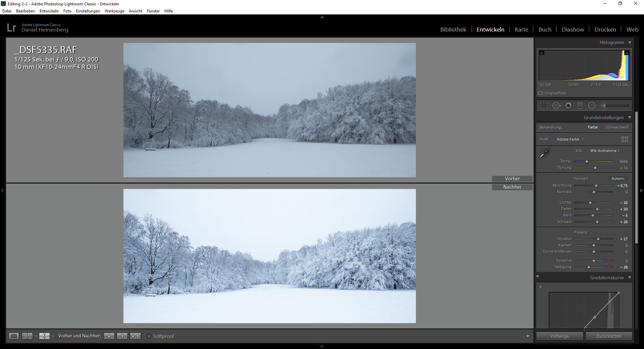
Task: Tick the Originalfoto checkbox
Action: pos(541,93)
